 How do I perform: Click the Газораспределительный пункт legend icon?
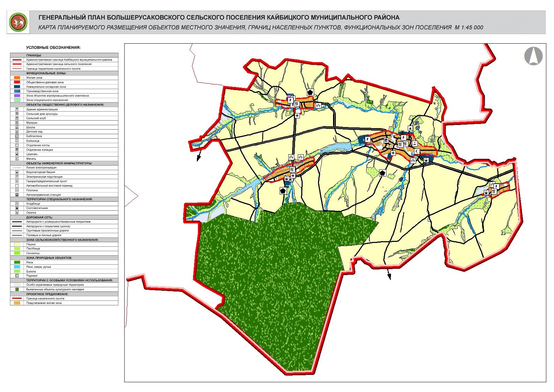[17, 181]
